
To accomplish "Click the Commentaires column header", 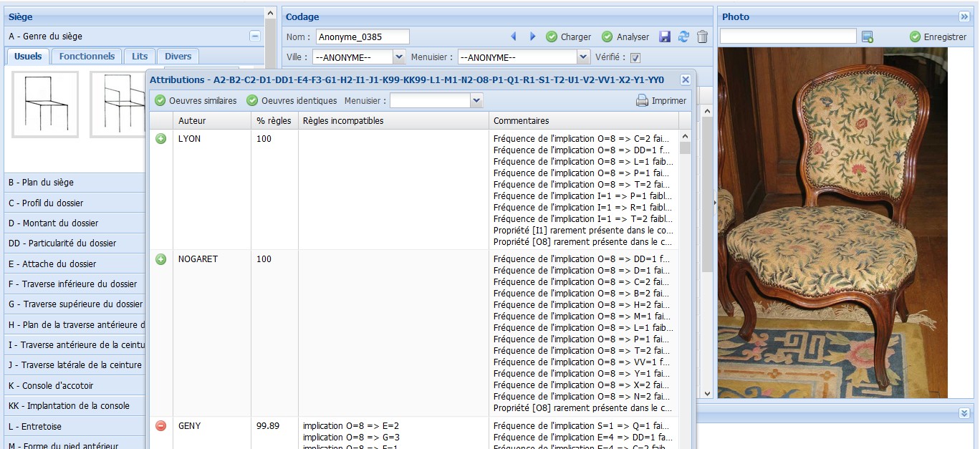I will (585, 120).
